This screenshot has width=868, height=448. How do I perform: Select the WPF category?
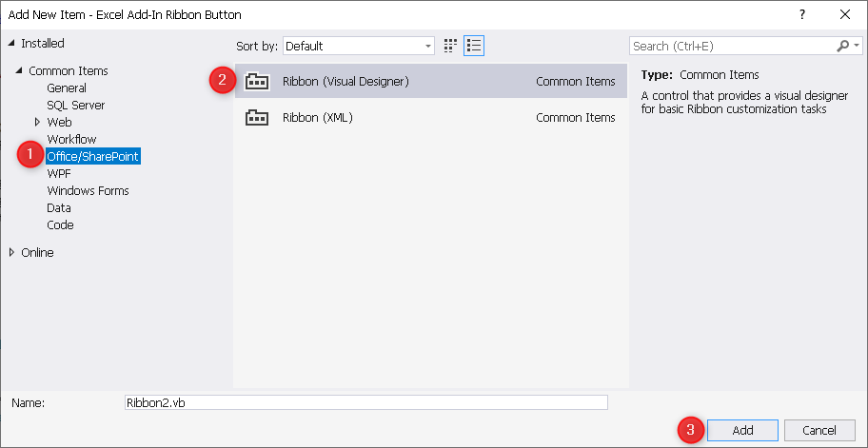(59, 174)
